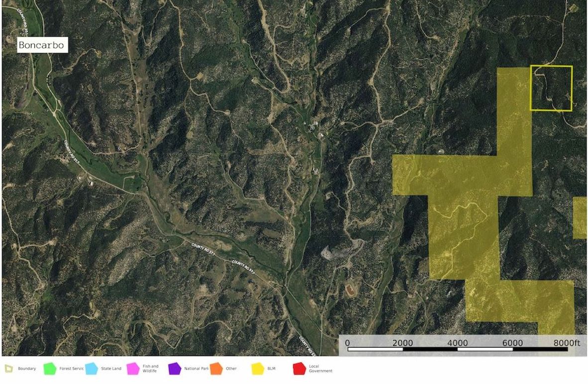The width and height of the screenshot is (588, 384).
Task: Select the Forest Service legend icon
Action: (51, 368)
